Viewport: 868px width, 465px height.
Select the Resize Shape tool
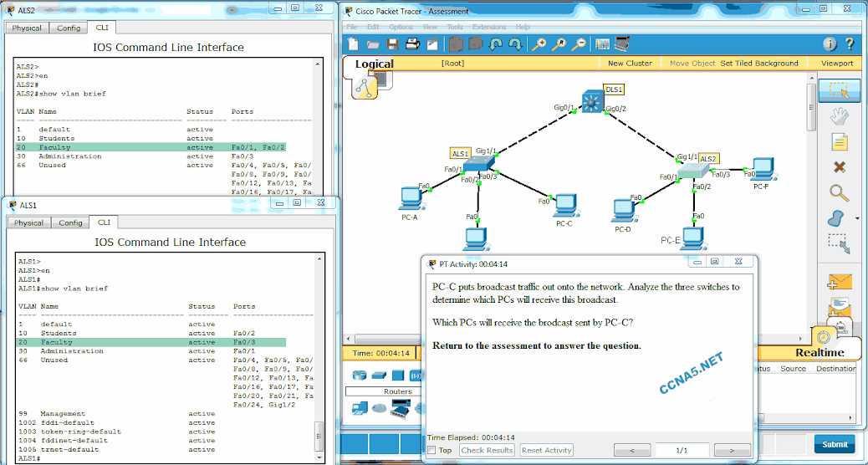point(839,244)
